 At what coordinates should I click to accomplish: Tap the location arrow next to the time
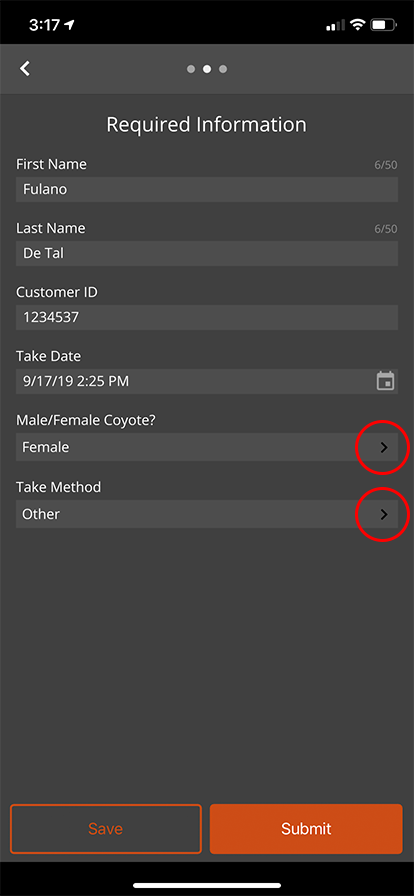70,25
